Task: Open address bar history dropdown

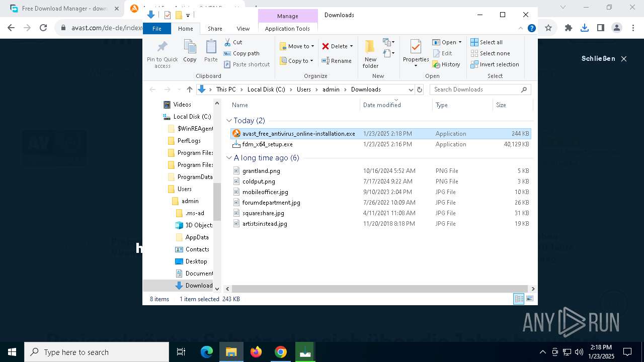Action: click(x=411, y=89)
